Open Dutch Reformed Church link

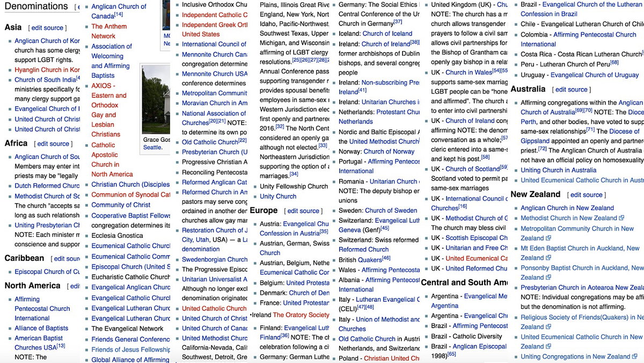coord(47,186)
